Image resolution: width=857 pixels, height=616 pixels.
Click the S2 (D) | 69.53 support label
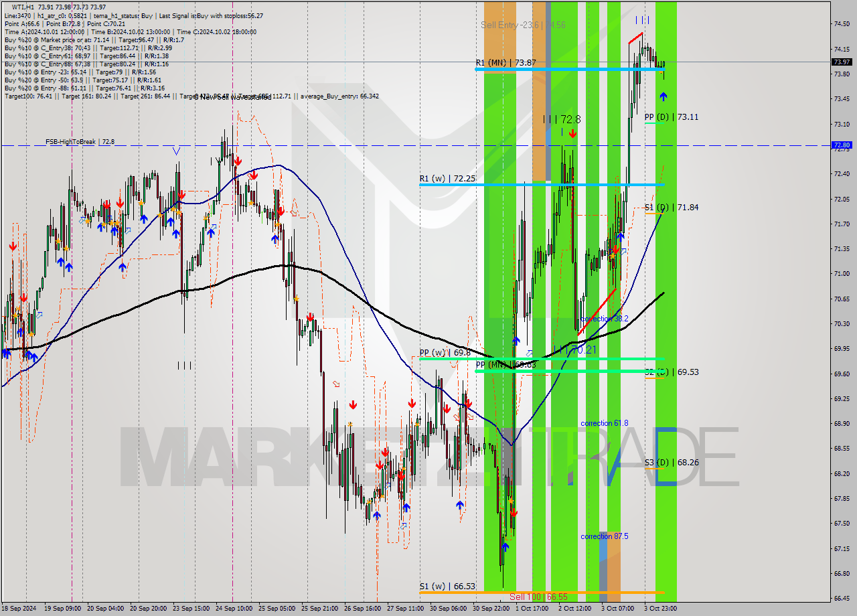(x=671, y=371)
